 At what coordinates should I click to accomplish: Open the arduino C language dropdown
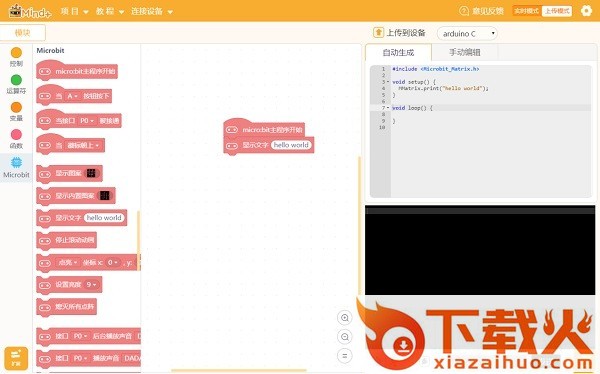[467, 33]
